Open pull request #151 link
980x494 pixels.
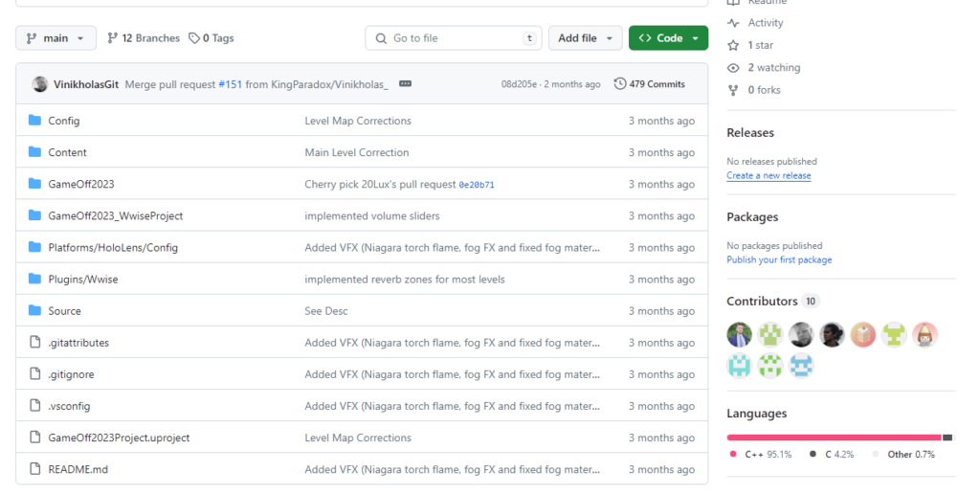230,84
